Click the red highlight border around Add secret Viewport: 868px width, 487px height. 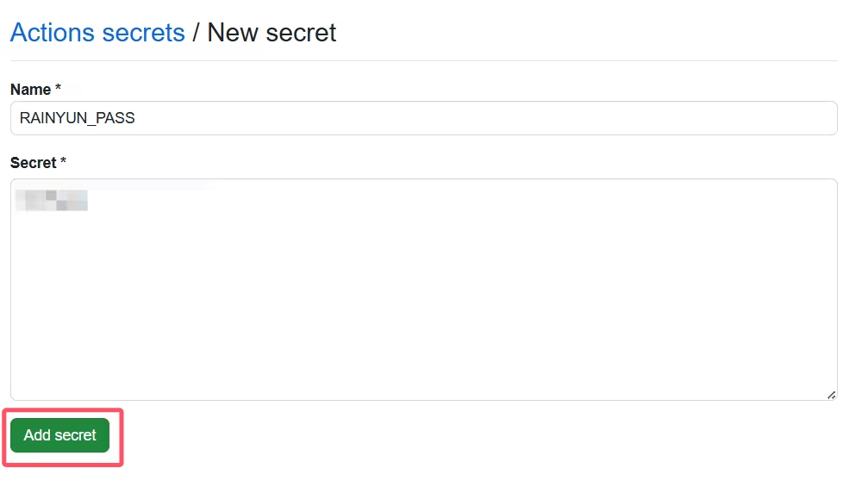pos(122,438)
